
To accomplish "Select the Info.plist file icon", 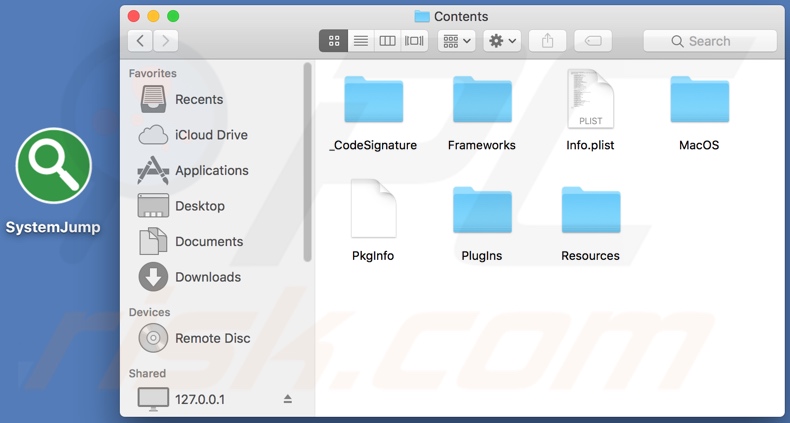I will [590, 99].
